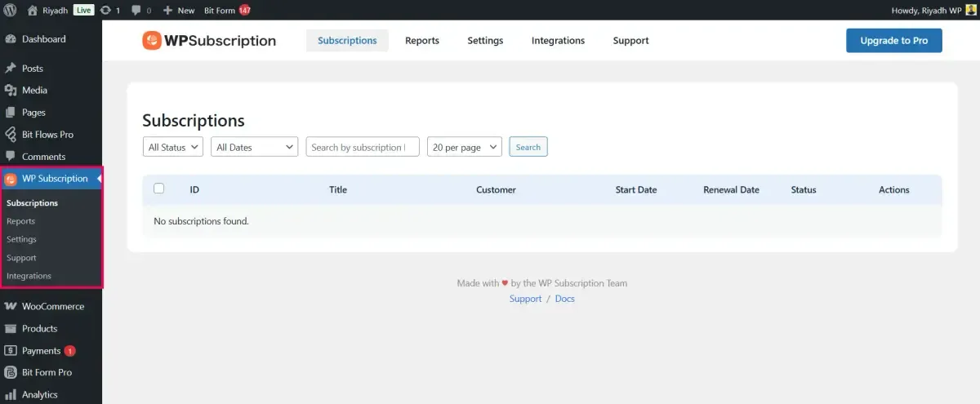Click the Pages document icon
The height and width of the screenshot is (404, 980).
11,113
